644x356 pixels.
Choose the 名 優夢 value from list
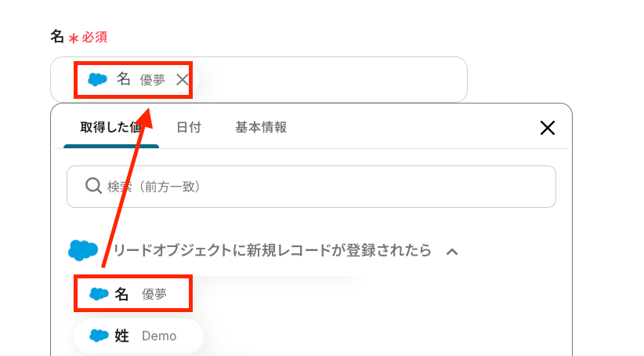(133, 294)
